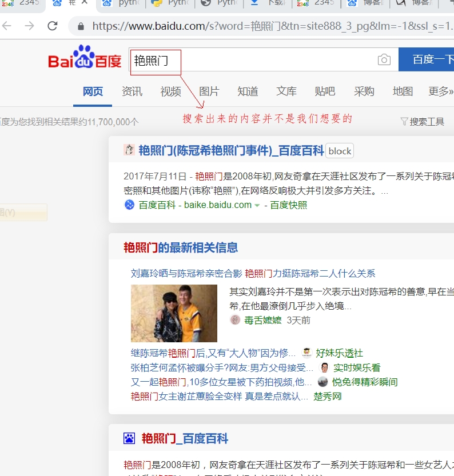Click the 百度一下 search button
454x476 pixels.
tap(427, 59)
